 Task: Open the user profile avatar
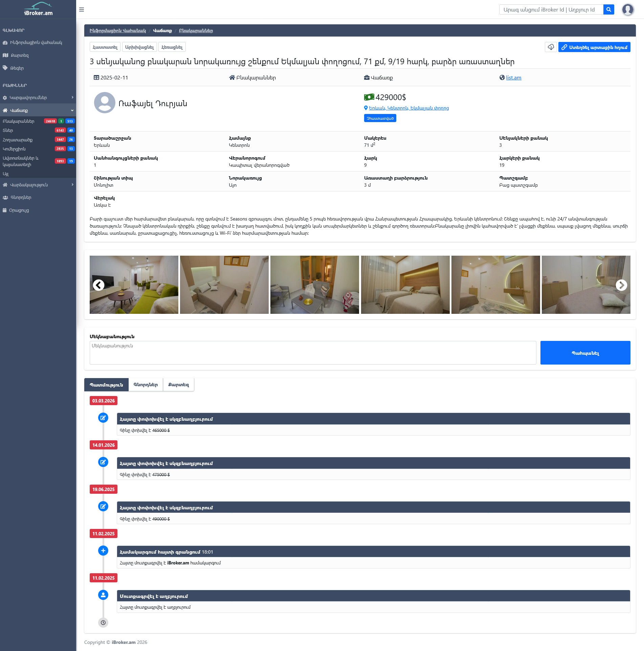click(x=627, y=9)
